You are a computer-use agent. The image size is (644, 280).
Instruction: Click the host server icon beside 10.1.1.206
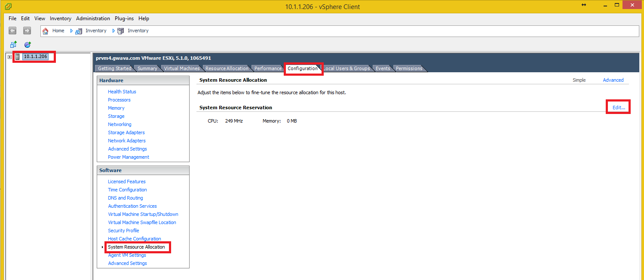18,57
